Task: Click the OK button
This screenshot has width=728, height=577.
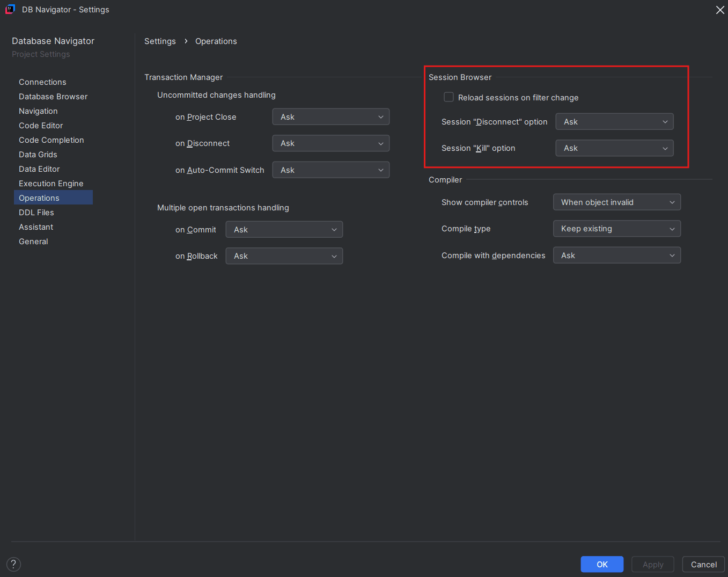Action: [x=602, y=564]
